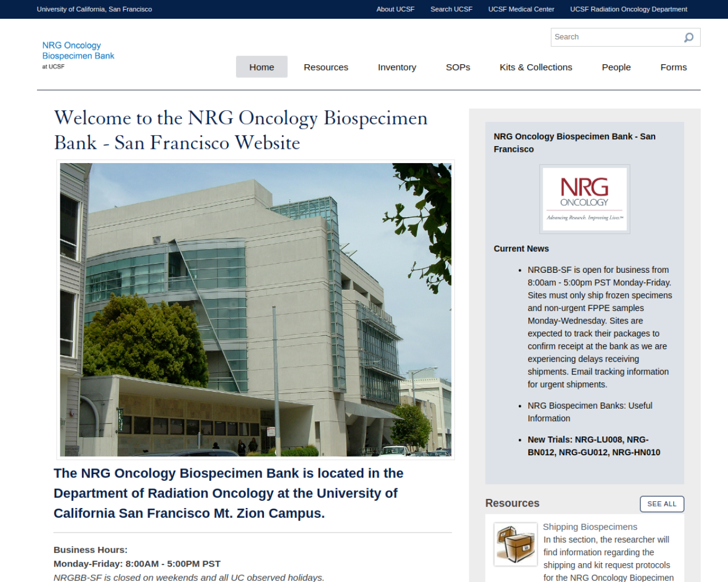
Task: Open the Forms menu item
Action: point(673,67)
